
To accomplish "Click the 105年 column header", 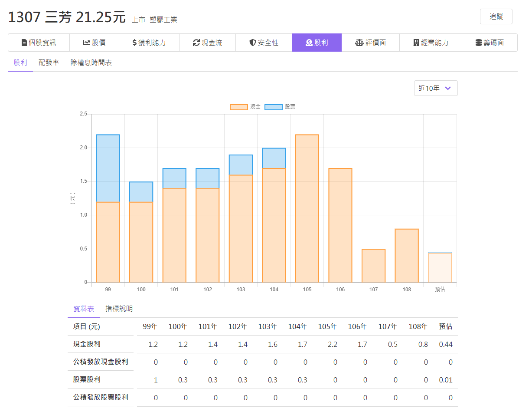I will (x=327, y=326).
